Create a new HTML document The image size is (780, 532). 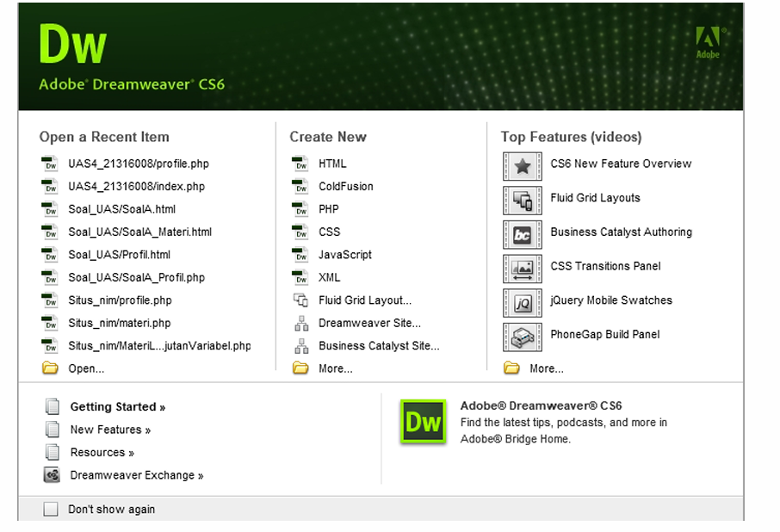pyautogui.click(x=332, y=164)
